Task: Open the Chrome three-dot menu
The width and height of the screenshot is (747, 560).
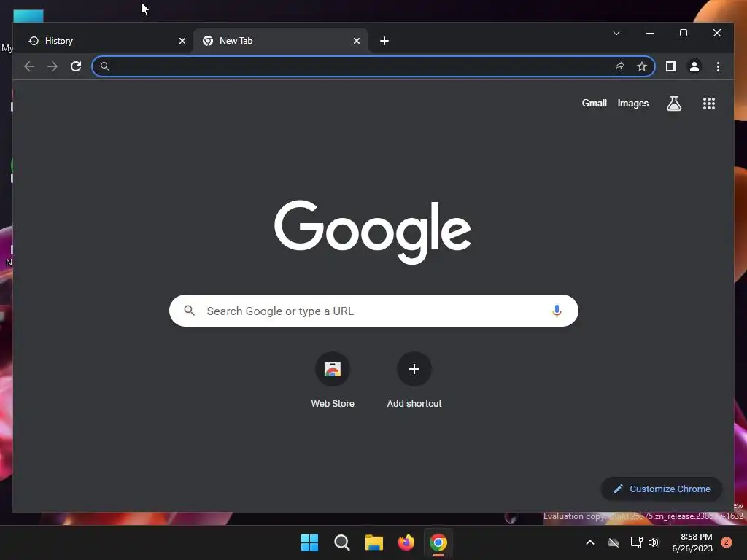Action: coord(718,66)
